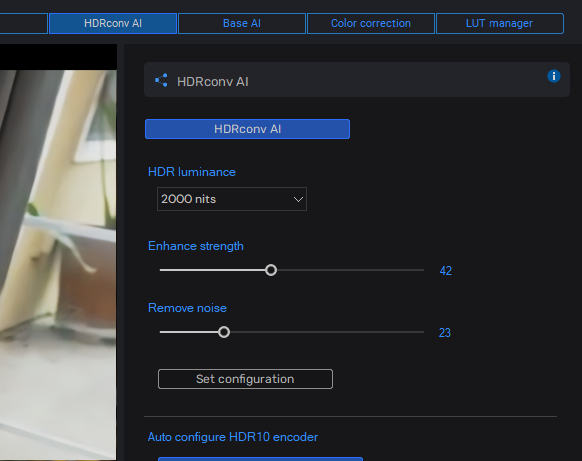
Task: Click the Remove noise value 23
Action: (445, 333)
